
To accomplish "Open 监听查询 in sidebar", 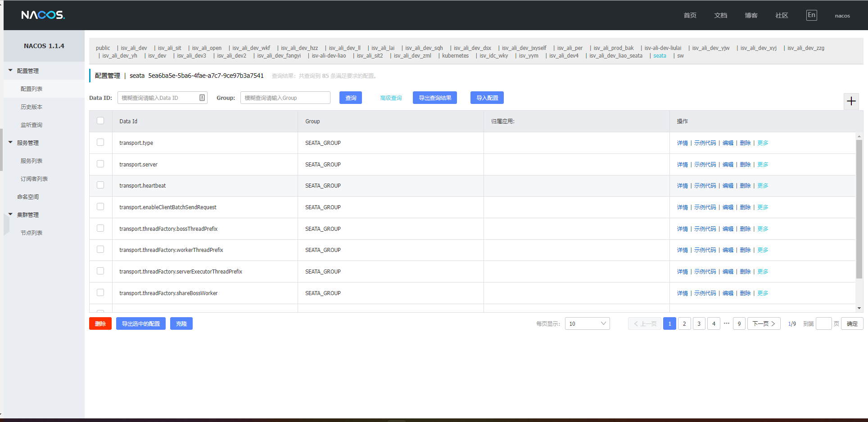I will click(32, 125).
